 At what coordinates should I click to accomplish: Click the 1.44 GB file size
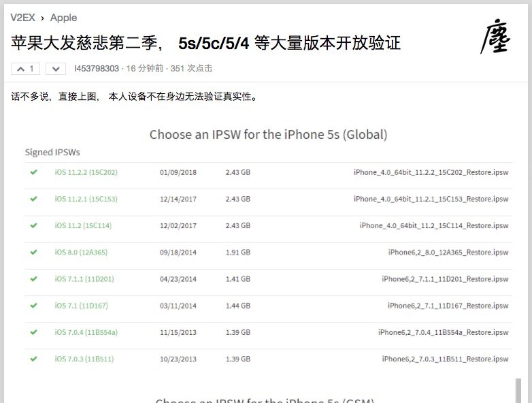coord(238,306)
